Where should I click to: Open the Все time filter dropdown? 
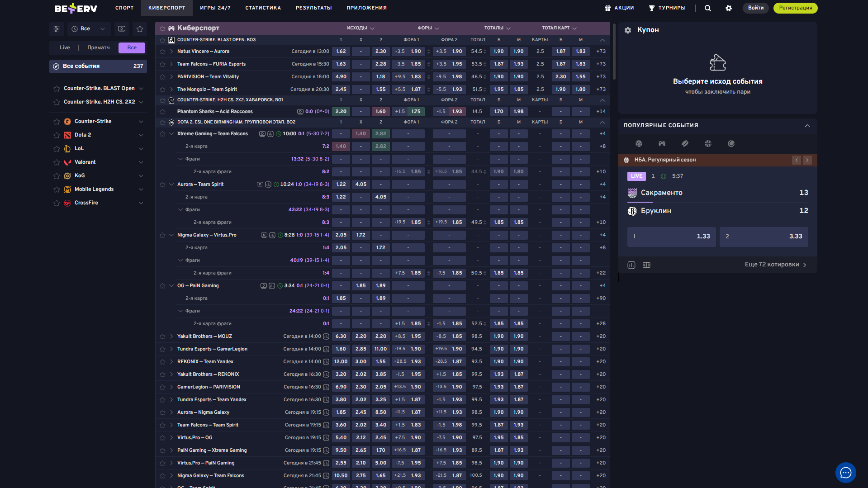tap(89, 29)
